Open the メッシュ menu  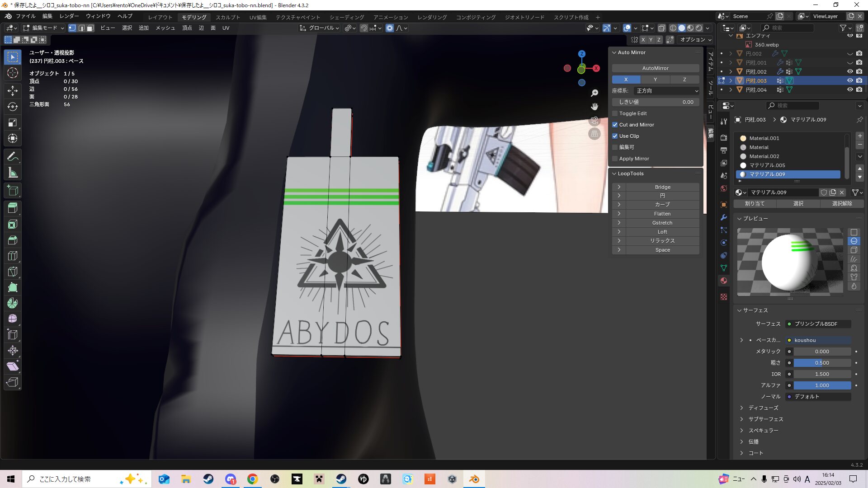click(165, 28)
